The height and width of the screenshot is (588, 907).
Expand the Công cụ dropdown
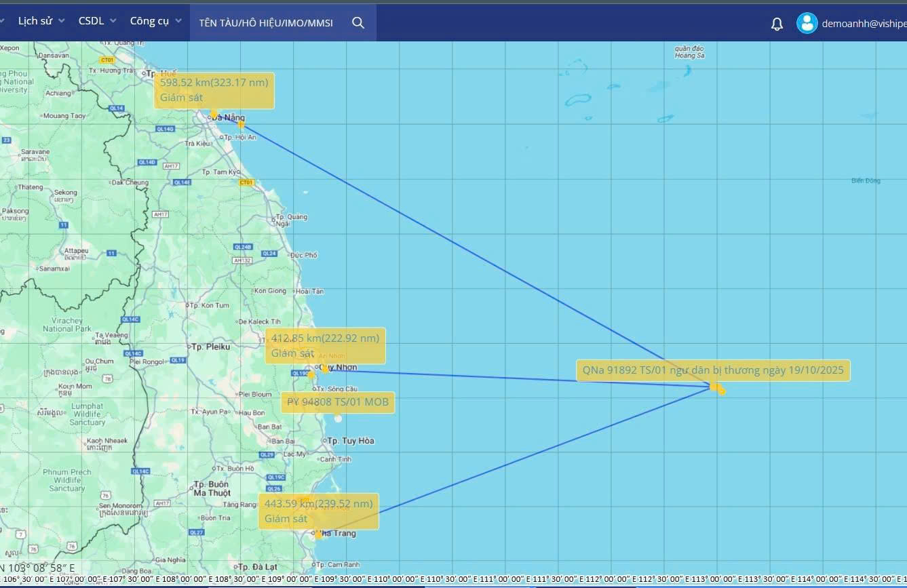click(155, 21)
